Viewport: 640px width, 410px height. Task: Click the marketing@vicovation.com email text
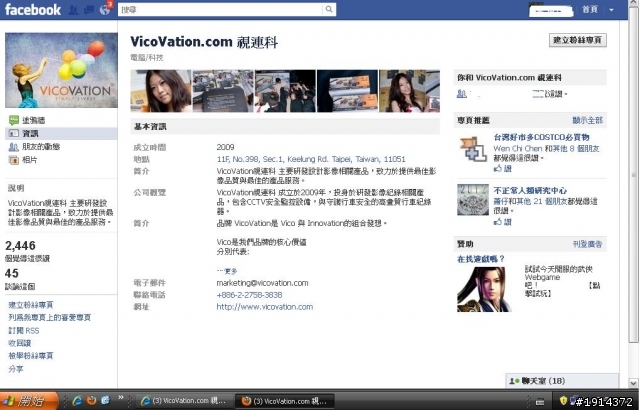(262, 283)
